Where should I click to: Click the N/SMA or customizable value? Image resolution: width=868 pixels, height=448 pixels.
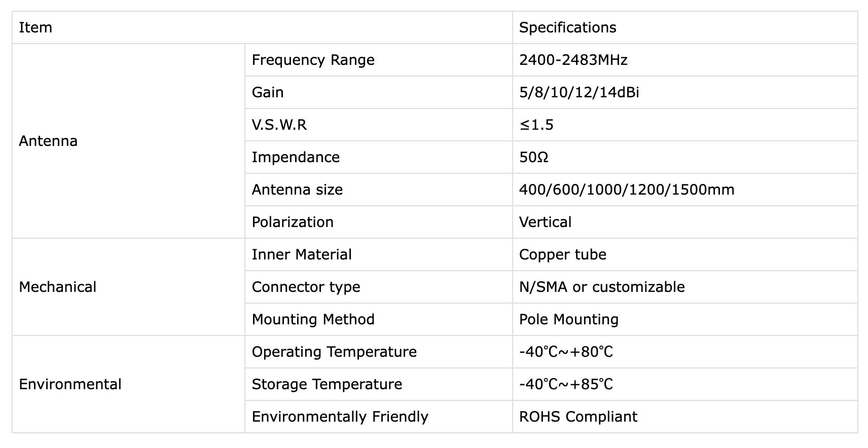tap(601, 287)
